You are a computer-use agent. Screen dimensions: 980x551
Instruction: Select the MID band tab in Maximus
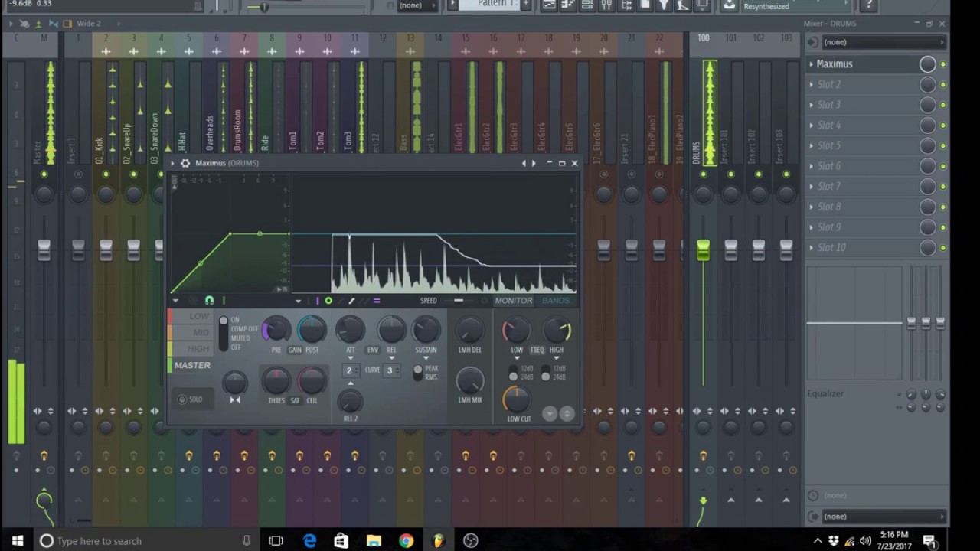[x=190, y=332]
